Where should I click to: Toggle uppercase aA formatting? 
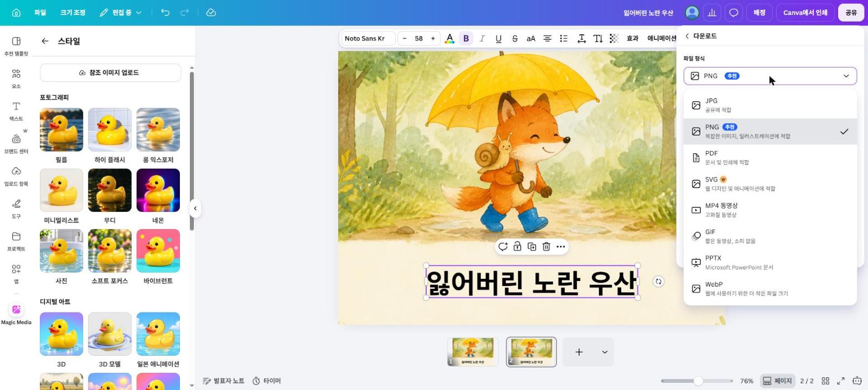pos(531,38)
